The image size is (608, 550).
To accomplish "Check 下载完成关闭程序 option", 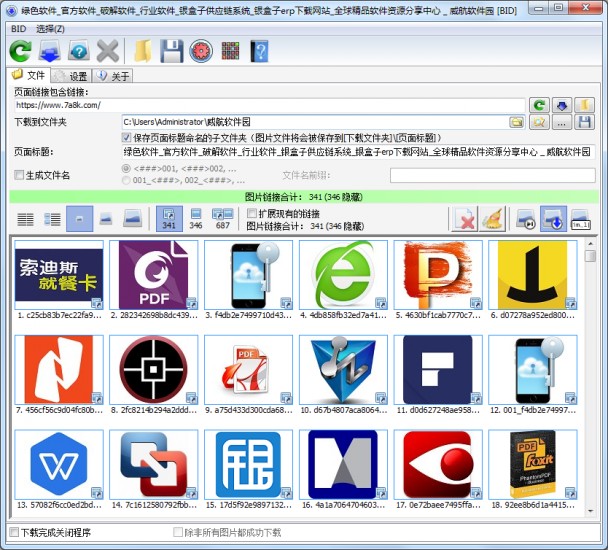I will (x=14, y=532).
